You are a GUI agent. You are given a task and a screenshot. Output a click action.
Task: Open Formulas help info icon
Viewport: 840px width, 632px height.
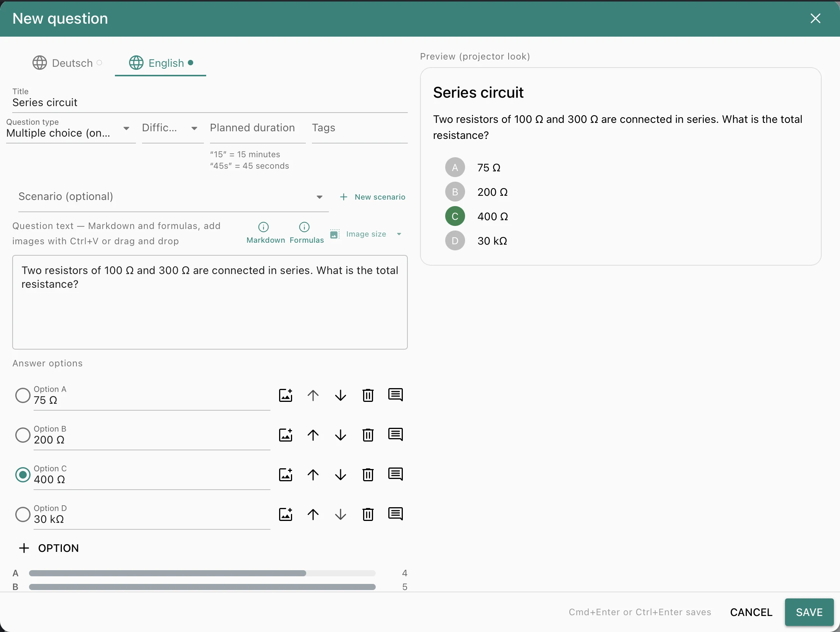click(304, 227)
